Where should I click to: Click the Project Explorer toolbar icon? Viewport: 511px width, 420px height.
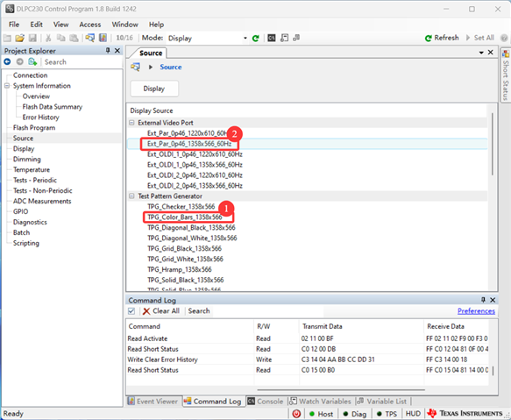pos(90,39)
